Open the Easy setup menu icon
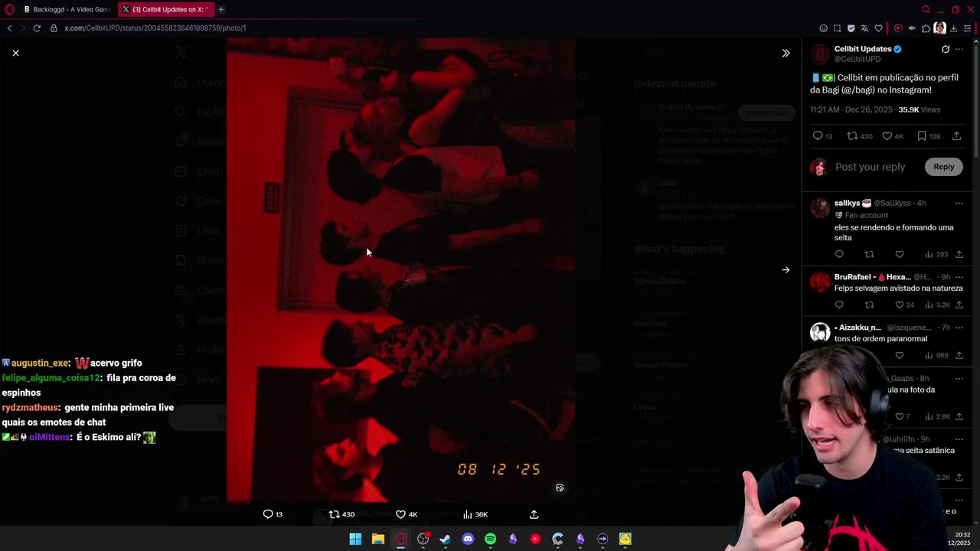This screenshot has height=551, width=980. click(x=967, y=28)
